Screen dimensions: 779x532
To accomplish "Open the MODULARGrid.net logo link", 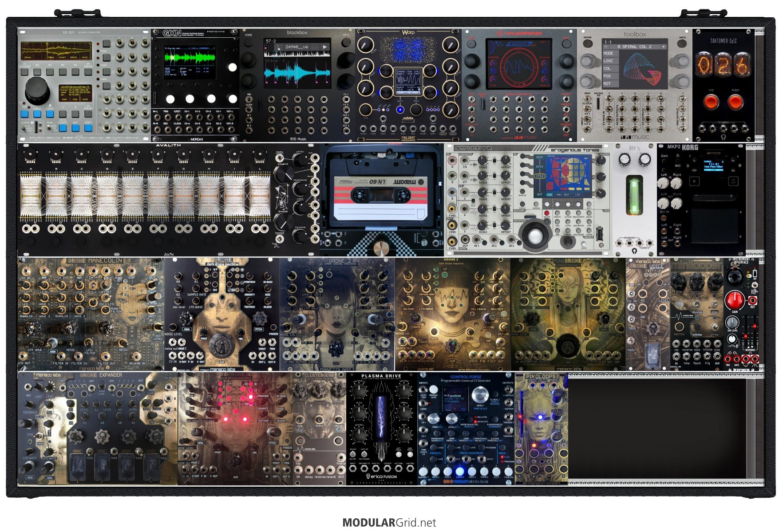I will (x=389, y=523).
